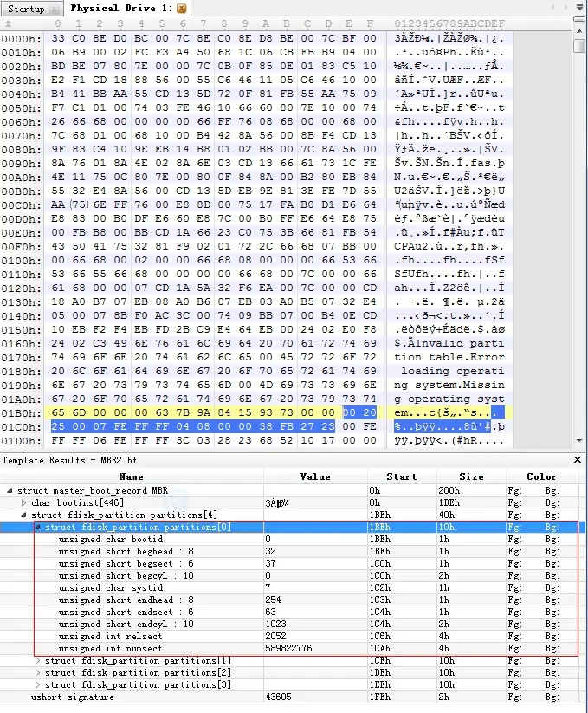Collapse the struct master_boot_record MBR node

pos(10,490)
